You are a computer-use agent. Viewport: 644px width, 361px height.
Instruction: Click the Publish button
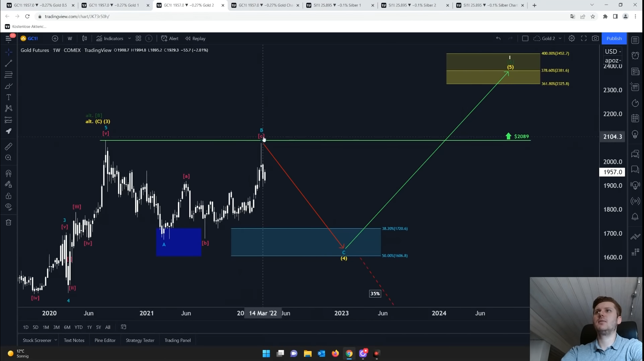(614, 38)
